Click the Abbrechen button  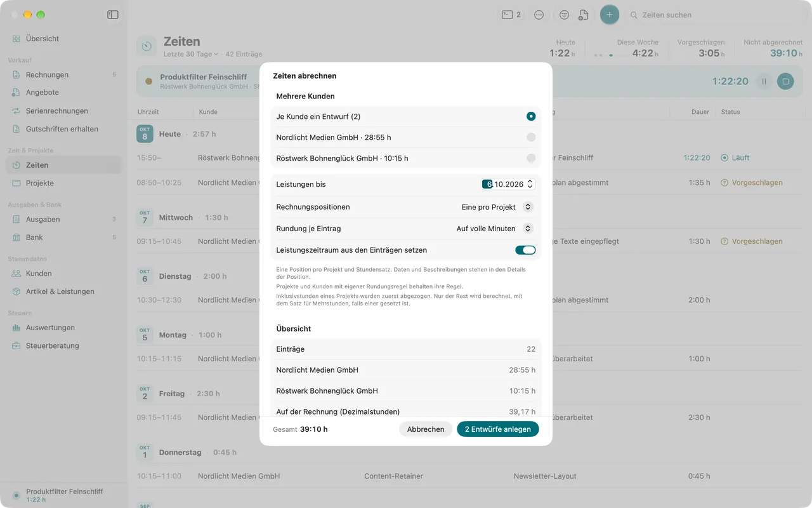coord(426,429)
